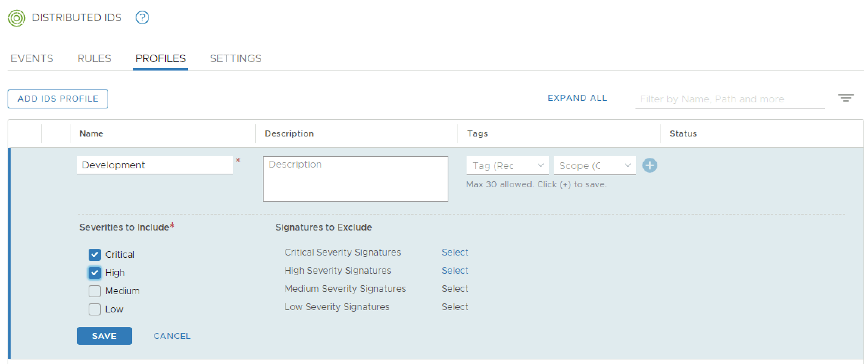The width and height of the screenshot is (868, 364).
Task: Click Expand All profiles
Action: (577, 98)
